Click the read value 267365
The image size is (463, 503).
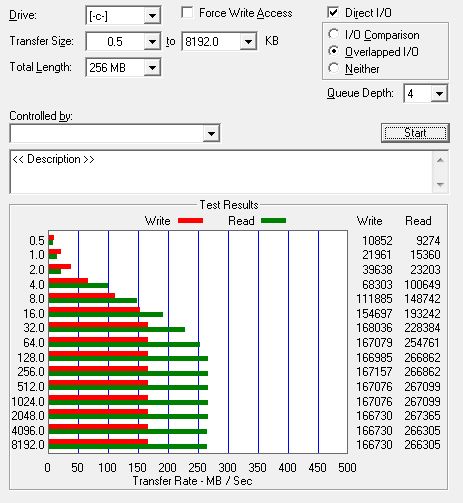[x=422, y=416]
